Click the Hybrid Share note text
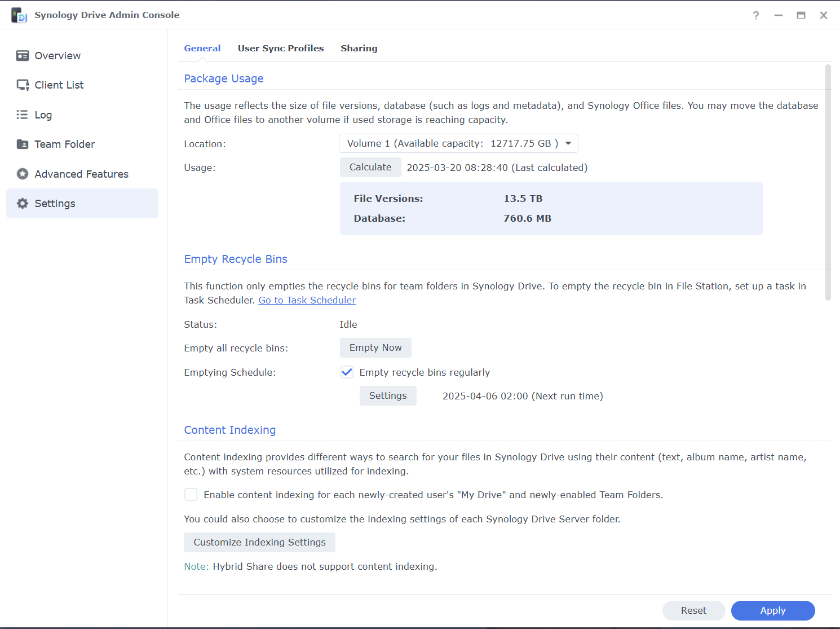This screenshot has height=629, width=840. pos(325,566)
